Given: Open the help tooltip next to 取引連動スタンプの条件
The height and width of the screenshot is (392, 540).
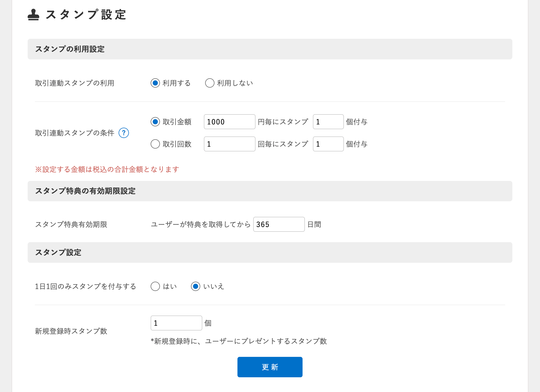Looking at the screenshot, I should coord(124,133).
